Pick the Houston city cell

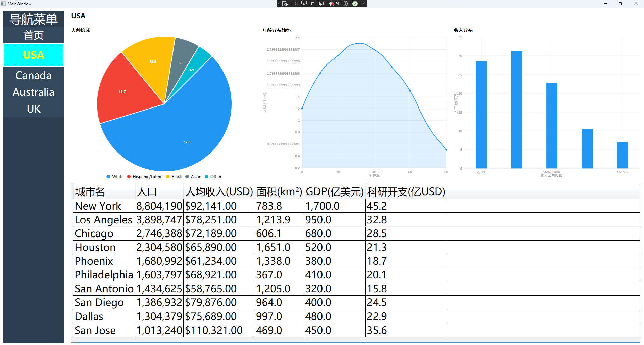click(104, 247)
